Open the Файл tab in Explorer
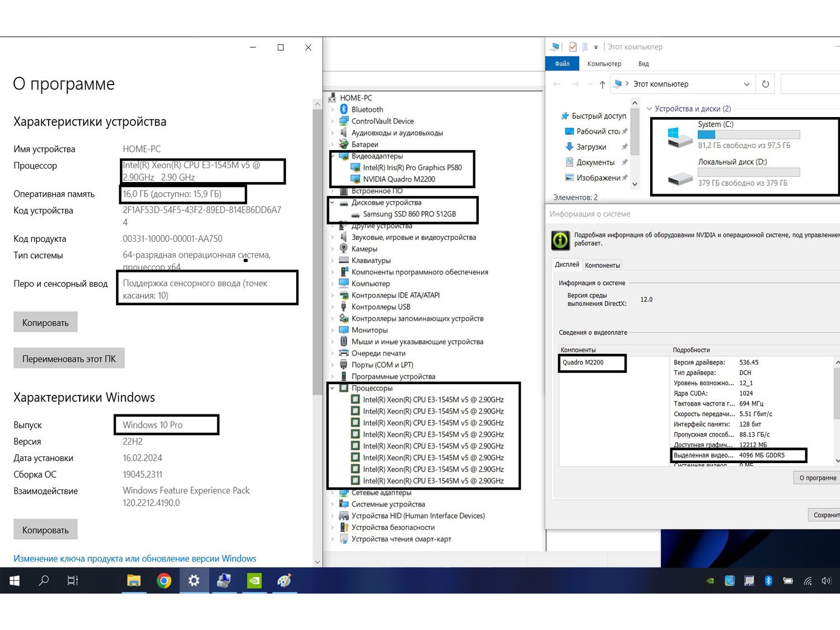Screen dimensions: 840x630 [x=562, y=64]
